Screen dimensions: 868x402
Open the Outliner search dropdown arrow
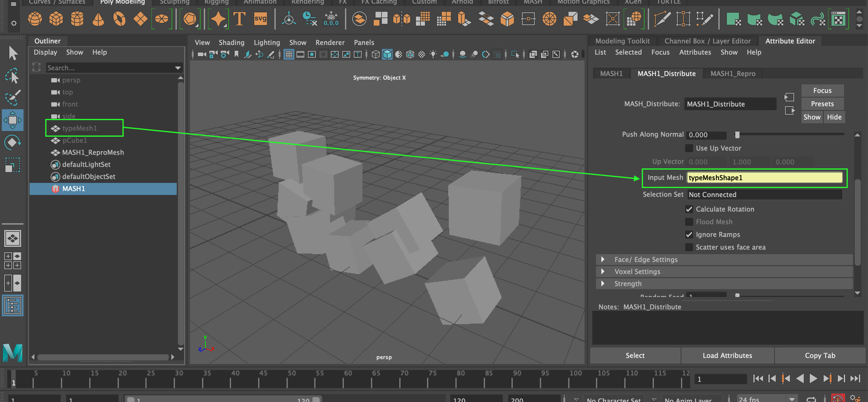[178, 68]
